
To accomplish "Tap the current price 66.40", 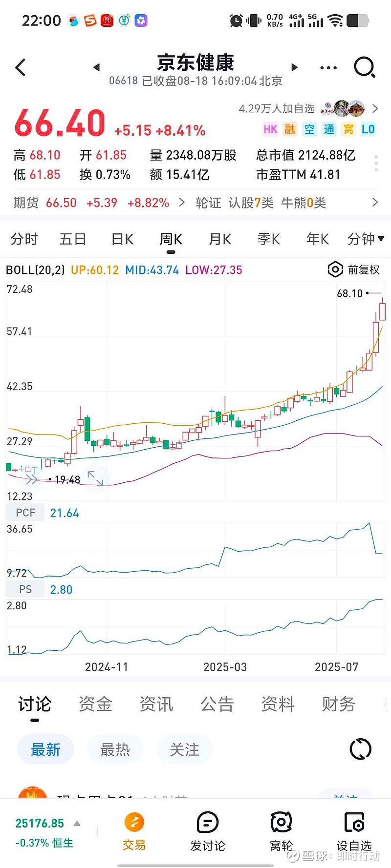I will 60,123.
